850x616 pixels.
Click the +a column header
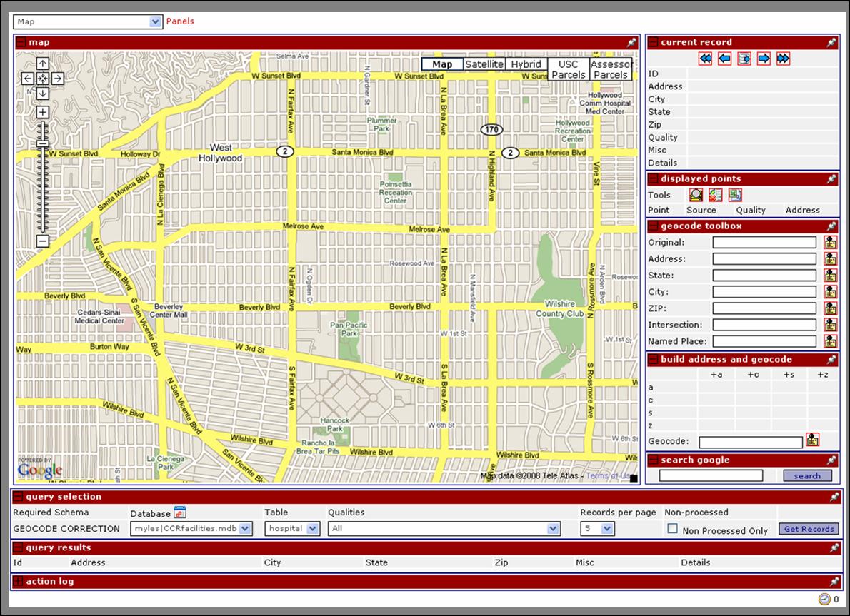coord(716,374)
